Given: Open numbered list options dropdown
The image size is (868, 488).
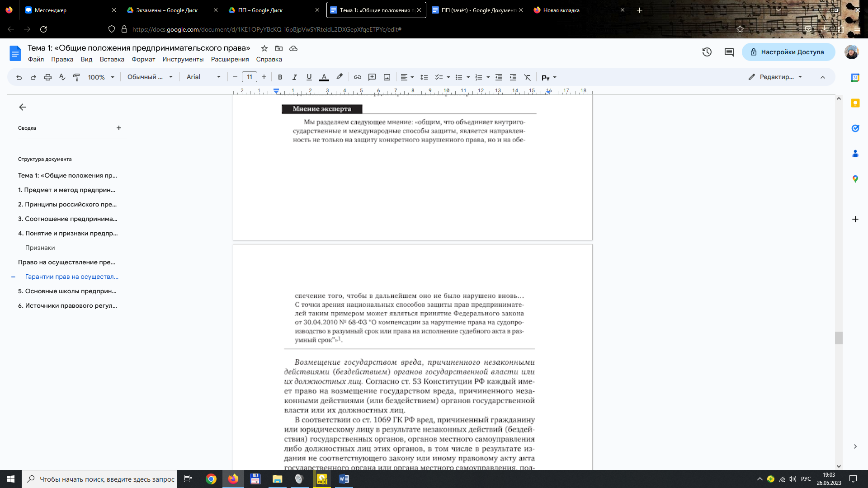Looking at the screenshot, I should pyautogui.click(x=488, y=77).
